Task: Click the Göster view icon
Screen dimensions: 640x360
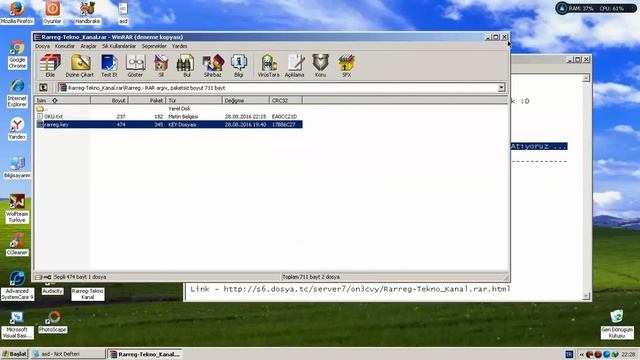Action: point(135,65)
